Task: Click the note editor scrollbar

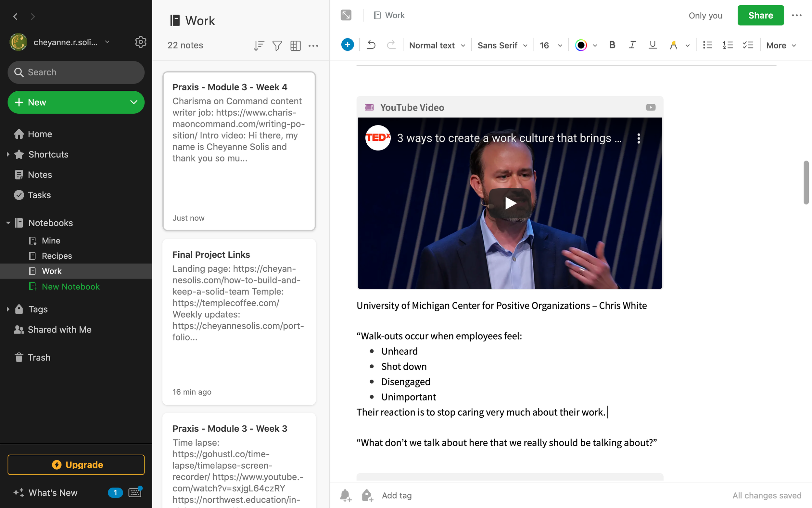Action: coord(806,182)
